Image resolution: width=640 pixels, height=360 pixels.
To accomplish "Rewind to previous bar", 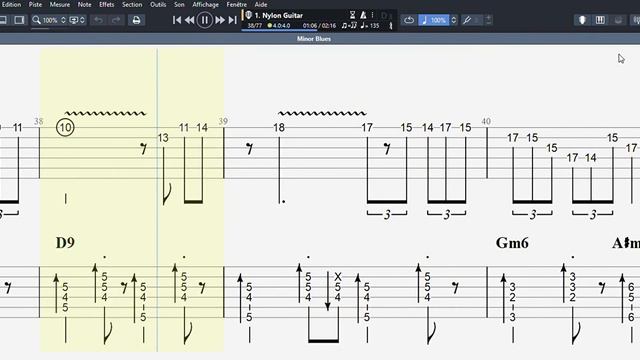I will click(x=189, y=20).
